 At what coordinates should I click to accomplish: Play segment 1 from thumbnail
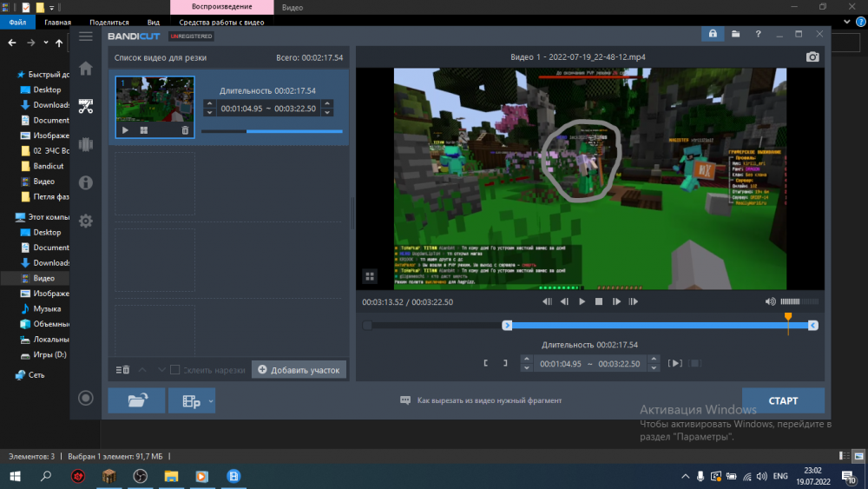125,130
